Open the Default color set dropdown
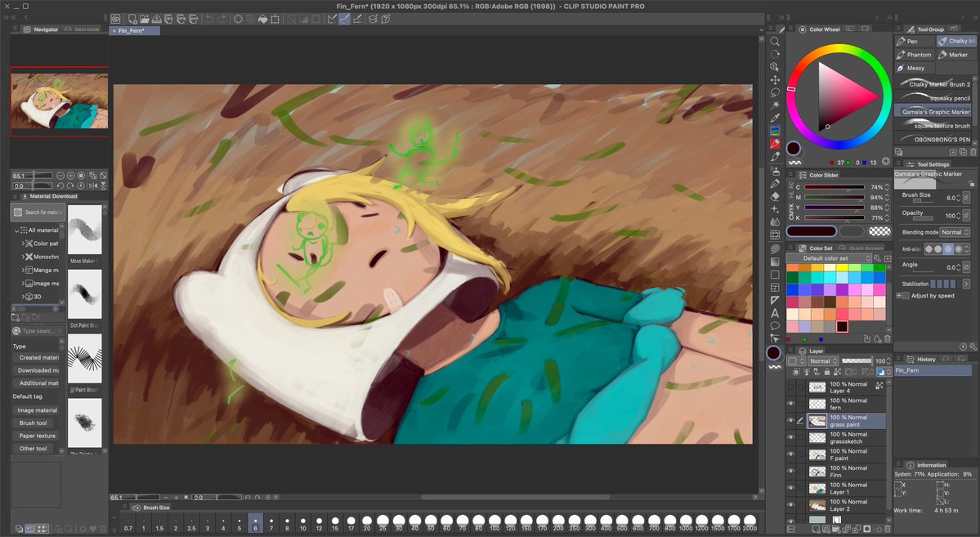This screenshot has width=980, height=537. coord(828,258)
